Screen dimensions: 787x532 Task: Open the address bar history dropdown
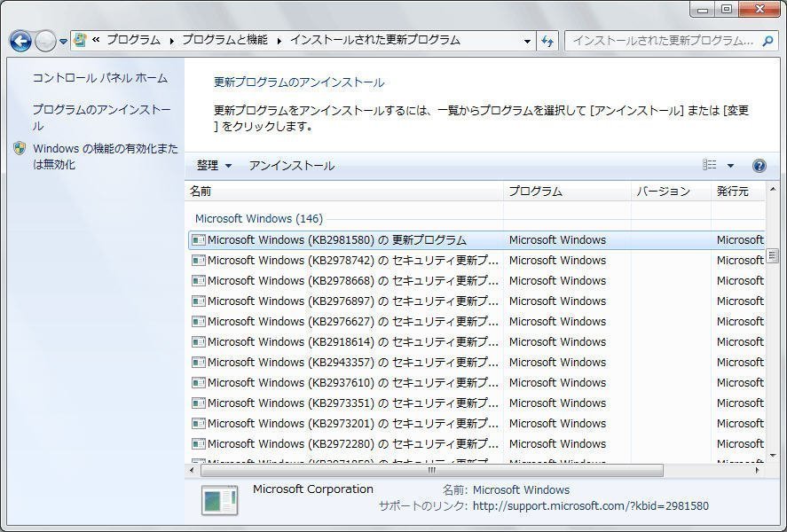[x=527, y=41]
